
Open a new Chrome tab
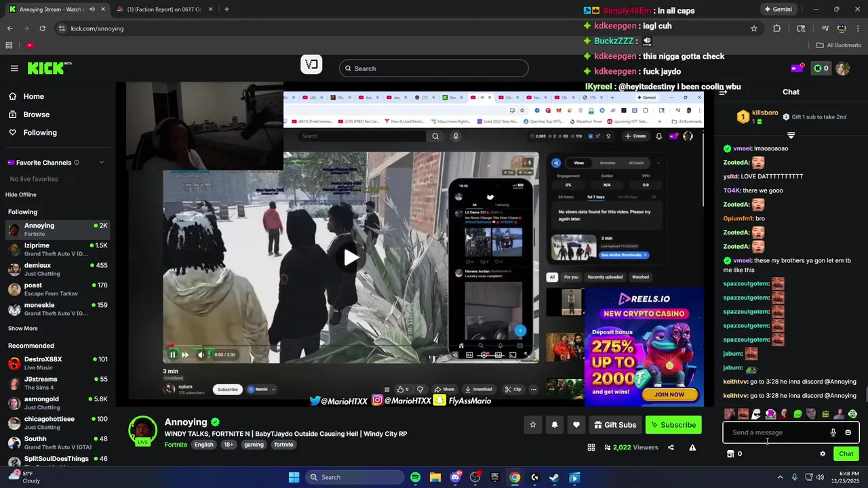click(226, 9)
